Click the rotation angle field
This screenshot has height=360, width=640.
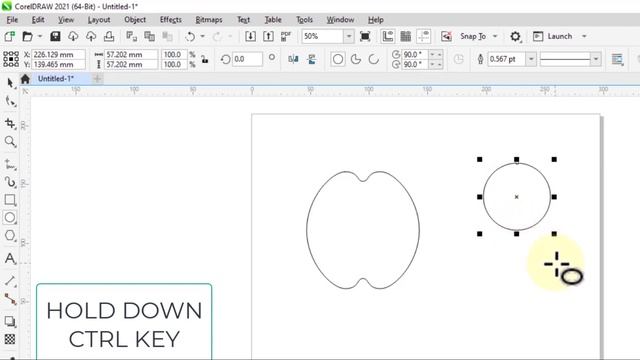coord(247,59)
